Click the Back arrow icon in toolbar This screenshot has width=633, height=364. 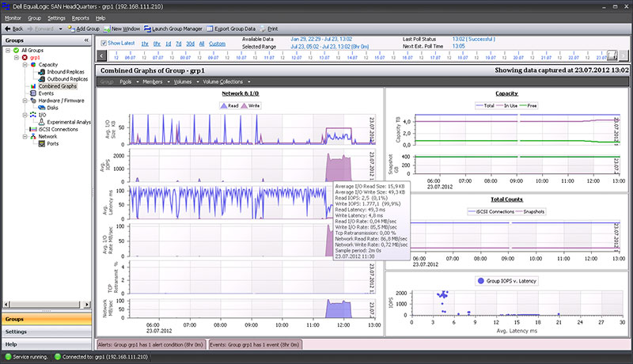pos(8,28)
